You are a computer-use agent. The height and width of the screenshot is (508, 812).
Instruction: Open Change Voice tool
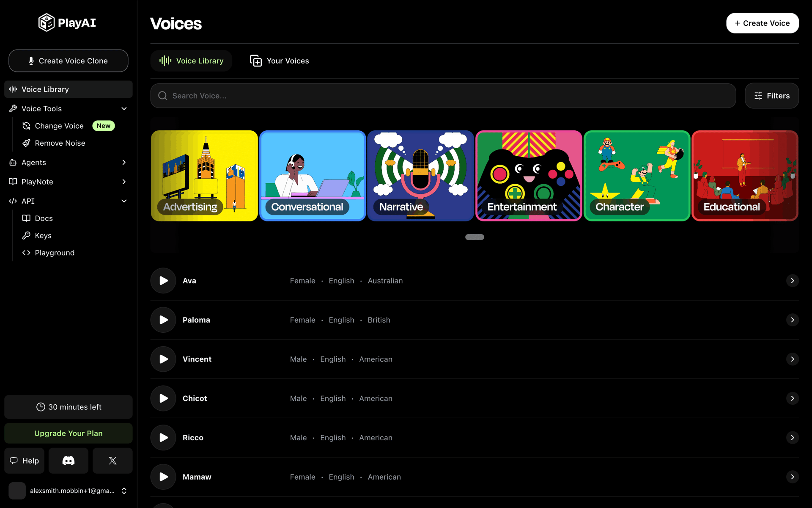(59, 126)
